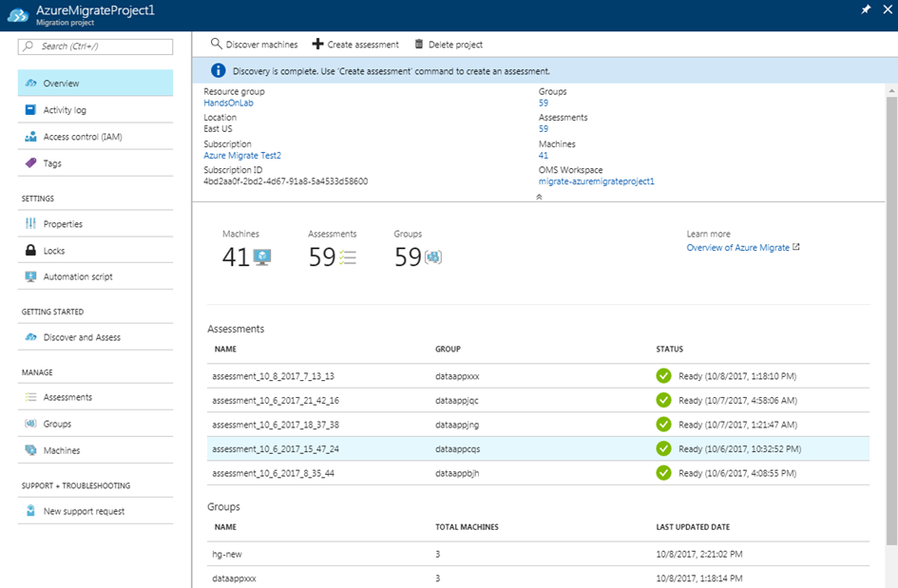Click the subscription ID text 4bd2aa0f-2bd2-4d67-91a8-5a4533d58600
This screenshot has height=588, width=898.
(286, 180)
